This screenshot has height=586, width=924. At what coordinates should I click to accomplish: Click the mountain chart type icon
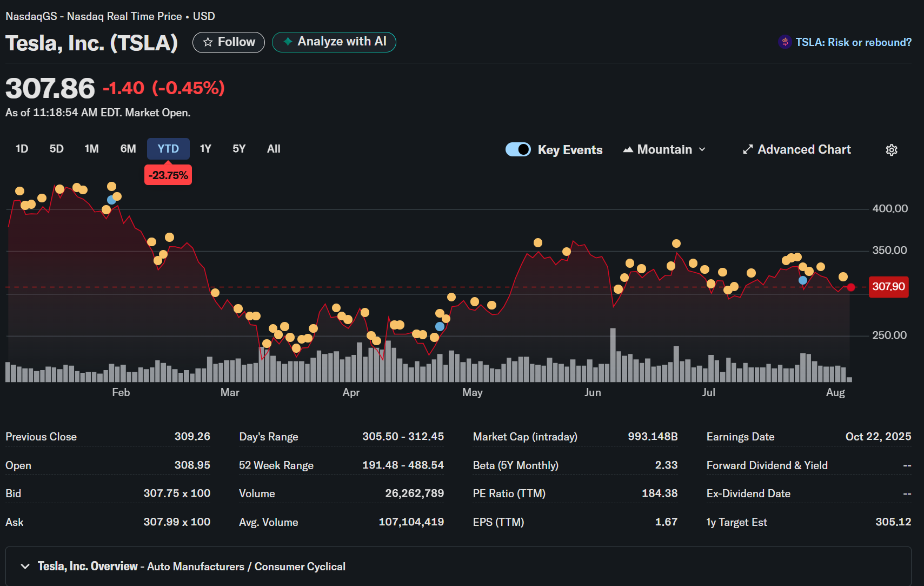[x=628, y=150]
